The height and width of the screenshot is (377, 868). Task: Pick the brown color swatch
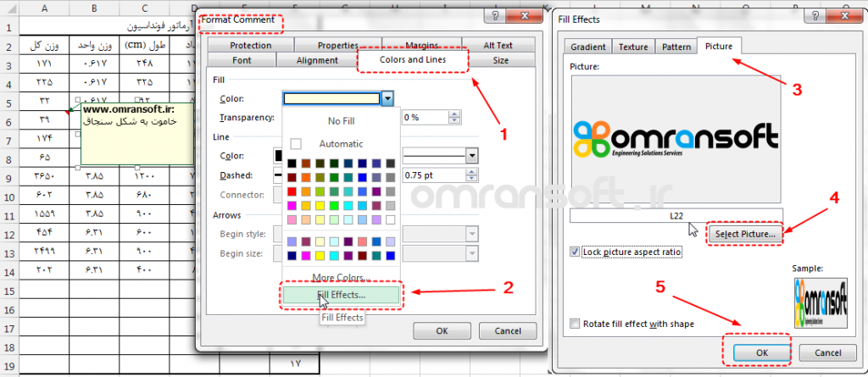306,164
